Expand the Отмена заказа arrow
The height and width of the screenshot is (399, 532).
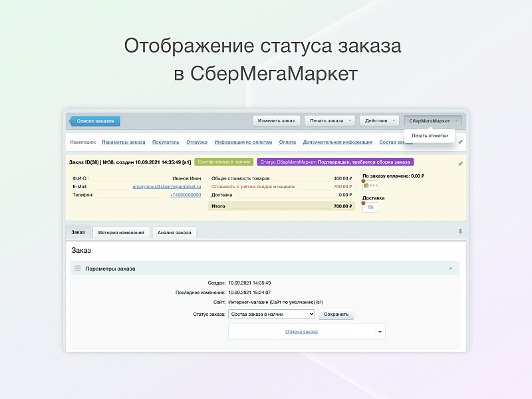click(380, 332)
